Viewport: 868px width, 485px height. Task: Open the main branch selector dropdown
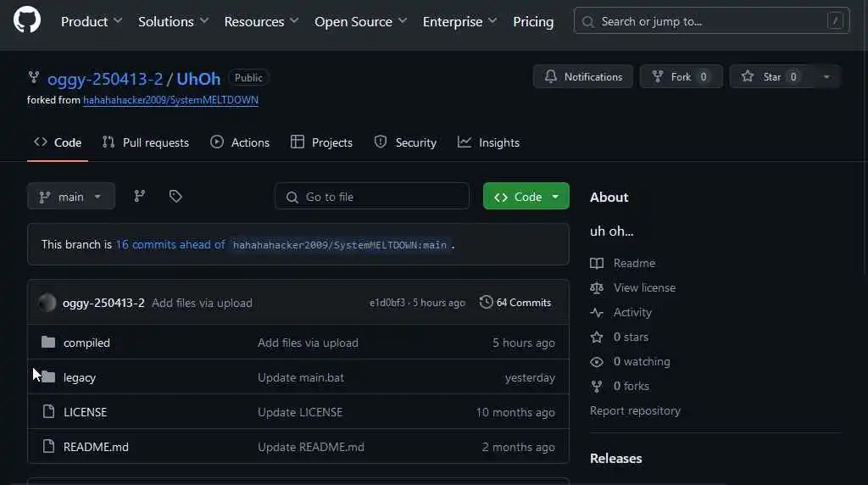(71, 196)
